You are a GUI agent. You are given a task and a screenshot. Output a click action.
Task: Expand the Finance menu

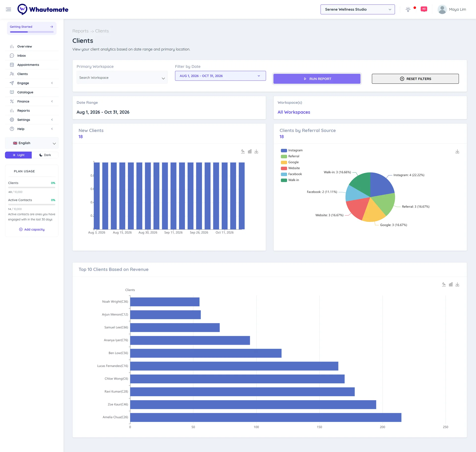pos(32,102)
